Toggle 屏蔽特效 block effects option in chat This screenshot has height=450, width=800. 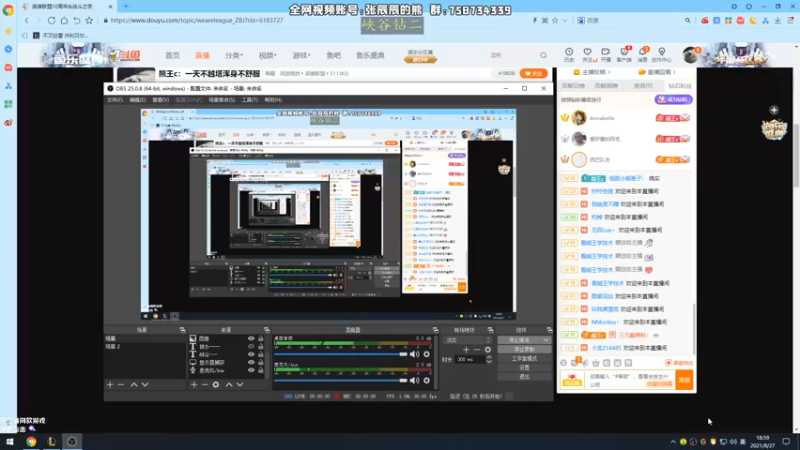pos(679,363)
